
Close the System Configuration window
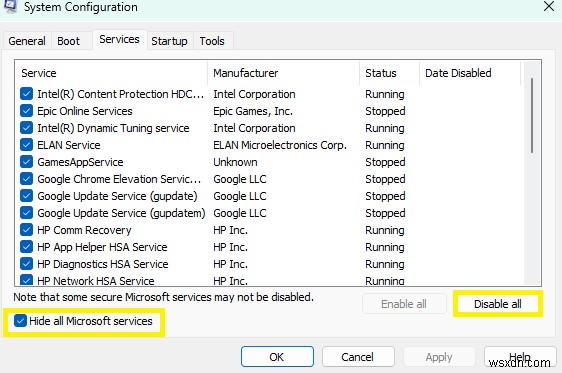pos(549,6)
